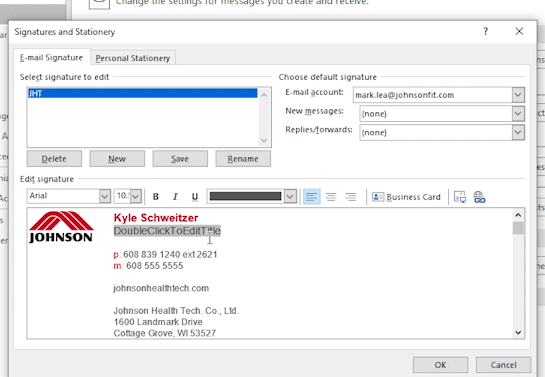Click the phone line 608 839 1240
This screenshot has height=377, width=545.
165,254
